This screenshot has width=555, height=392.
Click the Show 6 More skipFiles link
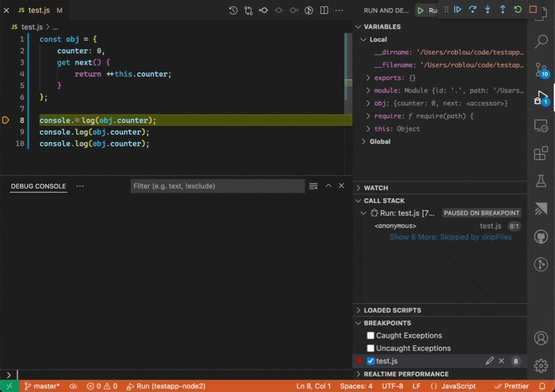pyautogui.click(x=451, y=237)
